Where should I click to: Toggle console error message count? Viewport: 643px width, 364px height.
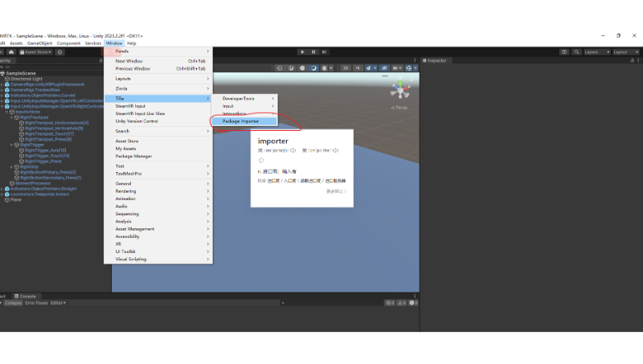(414, 303)
